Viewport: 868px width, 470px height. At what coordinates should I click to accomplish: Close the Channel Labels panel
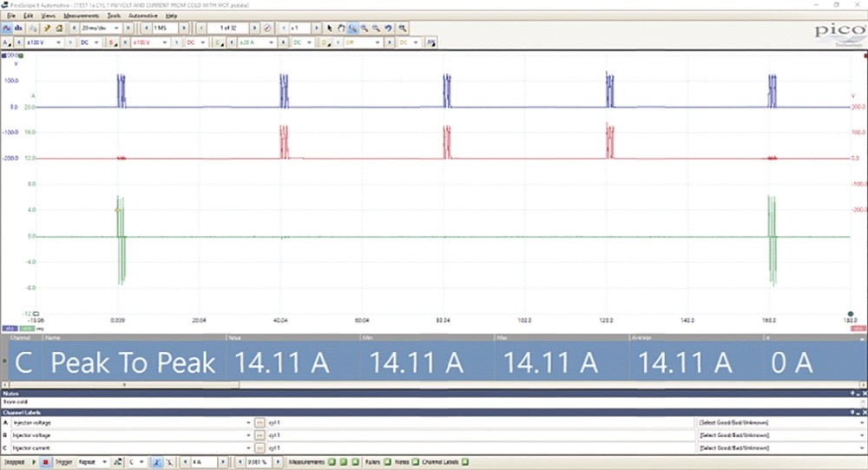click(x=865, y=413)
